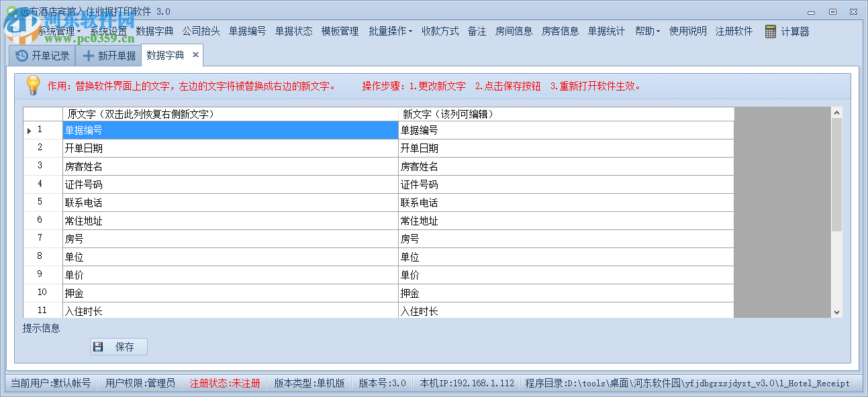868x397 pixels.
Task: Click status bar 注册状态:未注册 text
Action: pyautogui.click(x=224, y=384)
